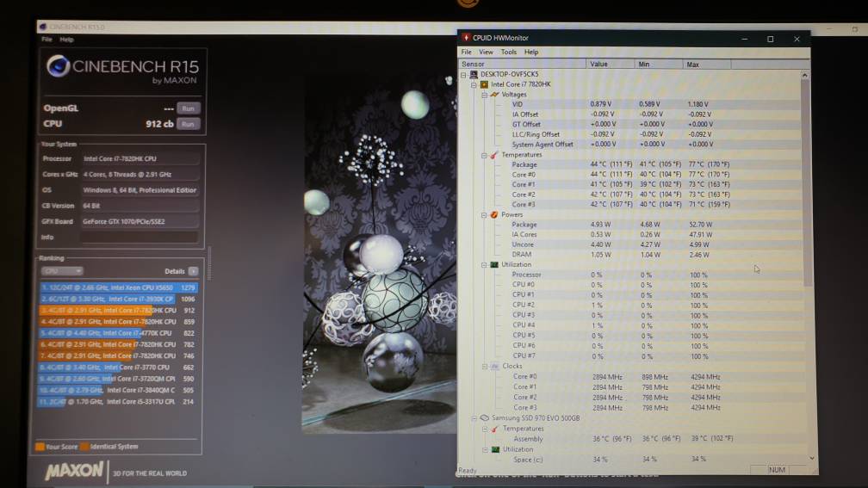Click the Clocks icon

(x=495, y=367)
